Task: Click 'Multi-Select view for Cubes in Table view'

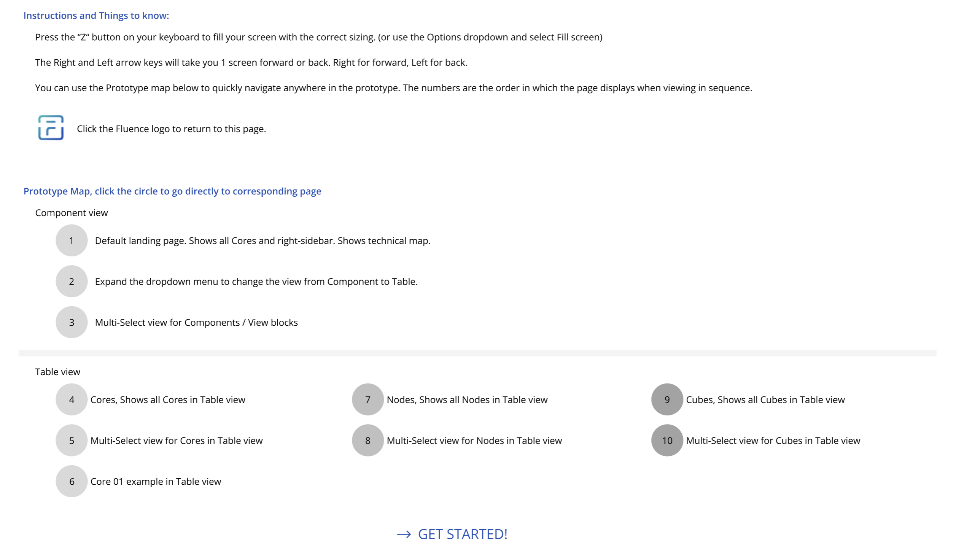Action: point(773,441)
